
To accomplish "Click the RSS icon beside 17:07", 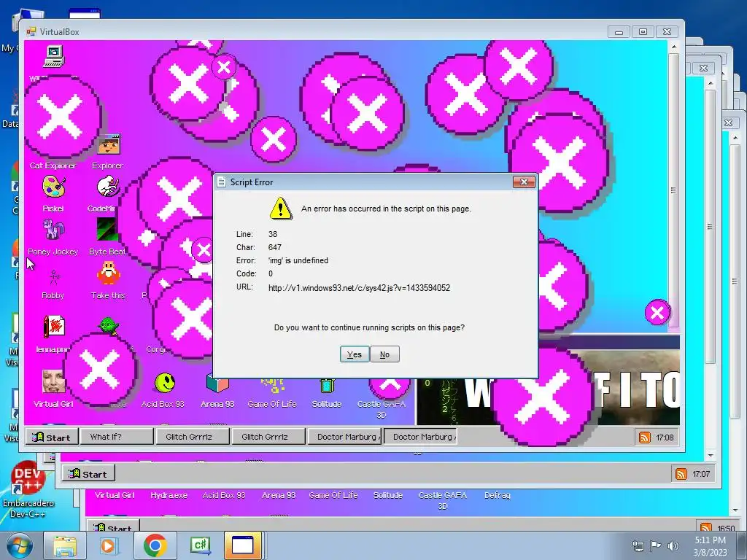I will click(x=681, y=474).
